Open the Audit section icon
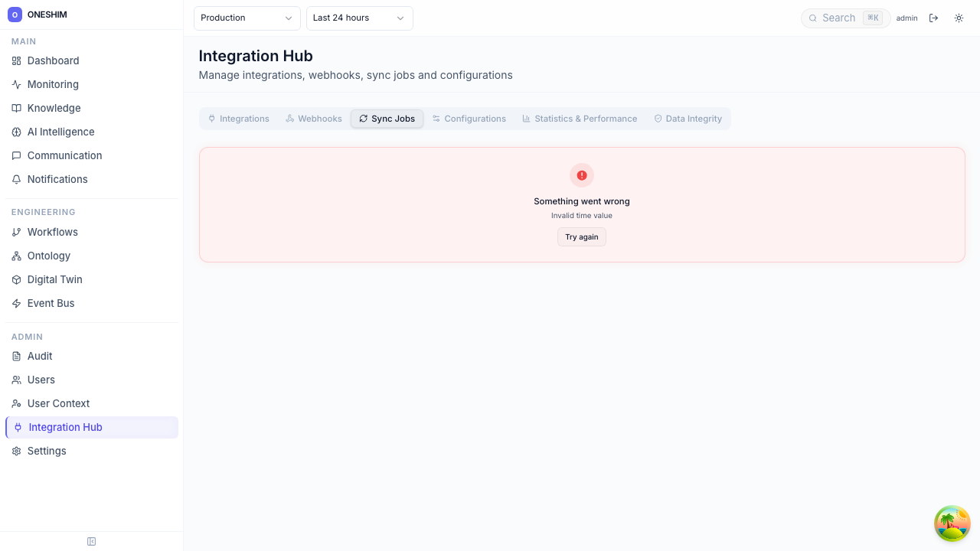Image resolution: width=980 pixels, height=551 pixels. point(16,356)
